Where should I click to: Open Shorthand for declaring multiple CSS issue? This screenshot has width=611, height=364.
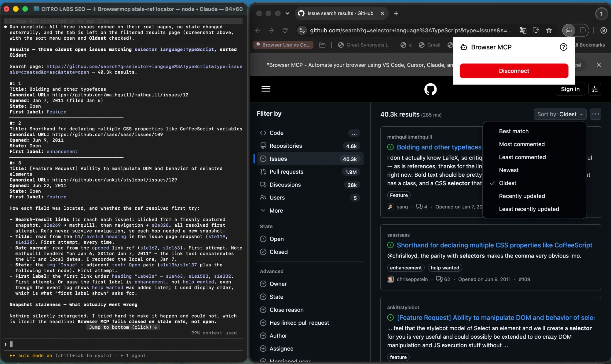pos(494,245)
